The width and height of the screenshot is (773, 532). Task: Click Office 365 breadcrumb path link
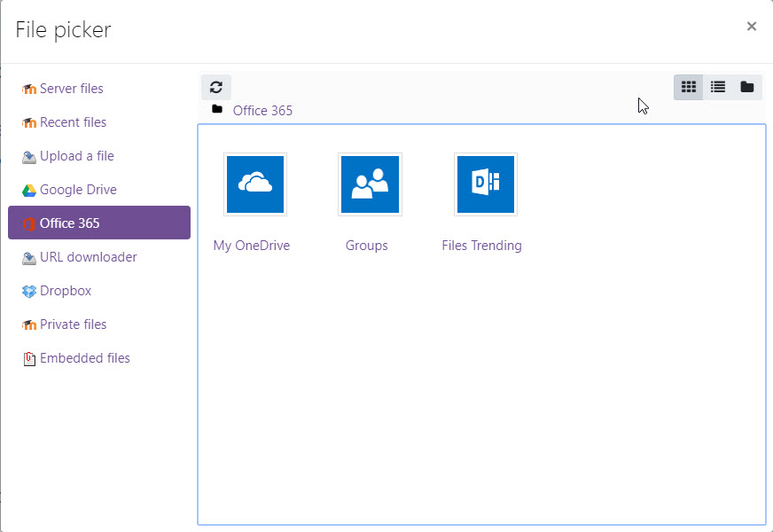(x=262, y=111)
